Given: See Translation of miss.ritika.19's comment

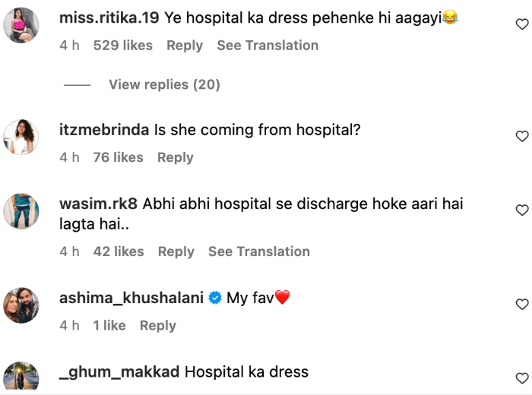Looking at the screenshot, I should click(268, 46).
